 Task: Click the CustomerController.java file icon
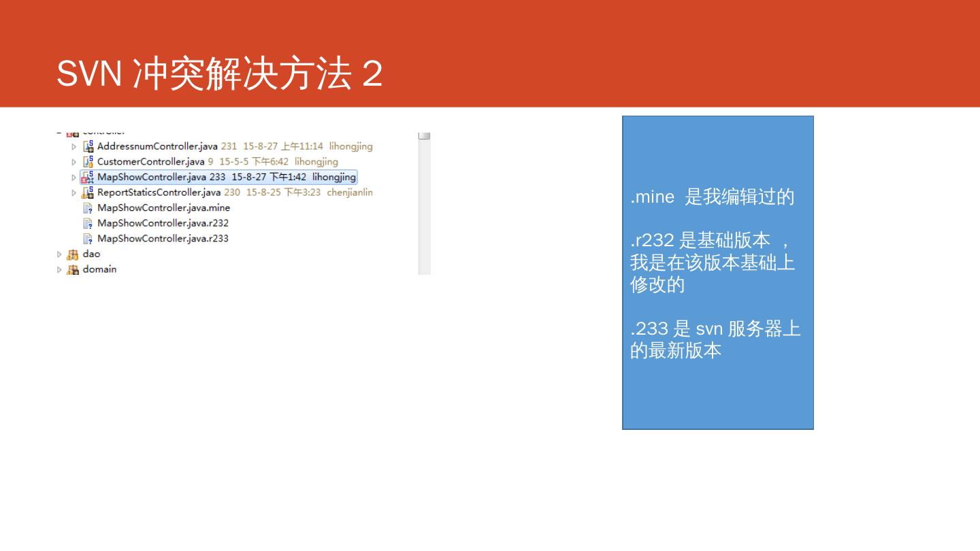[x=88, y=162]
